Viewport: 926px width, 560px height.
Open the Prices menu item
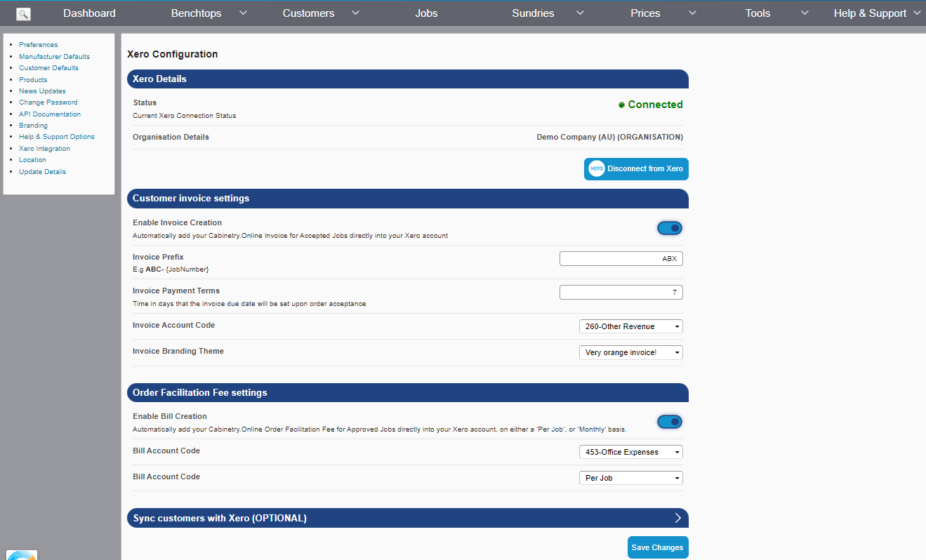[x=645, y=13]
